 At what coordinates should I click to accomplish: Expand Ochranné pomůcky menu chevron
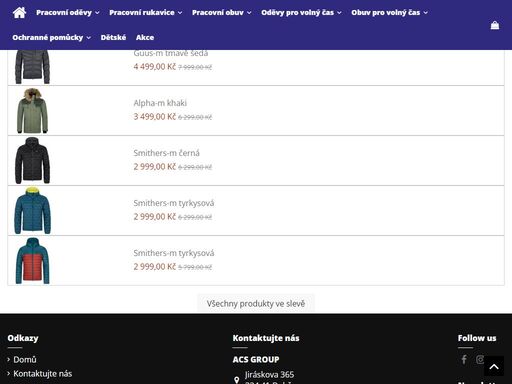point(89,38)
